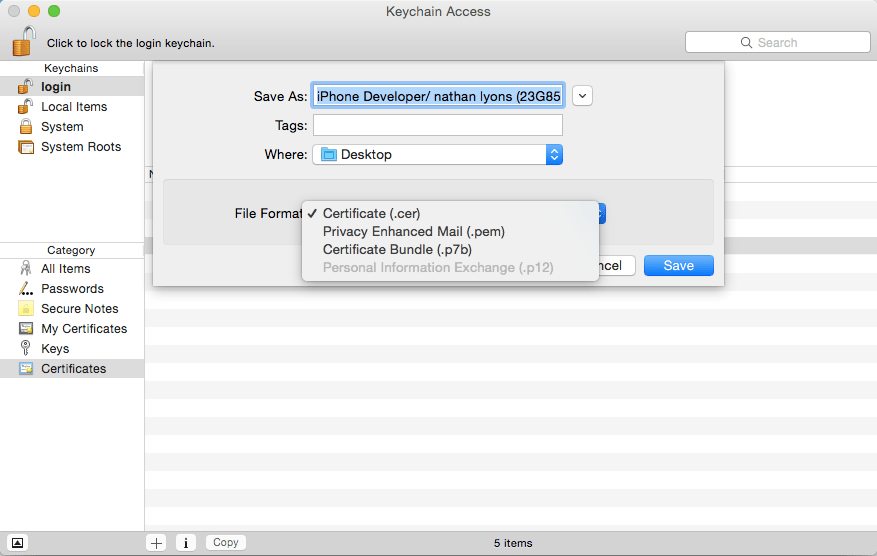Click the magnifier icon in the Search field

pyautogui.click(x=746, y=43)
